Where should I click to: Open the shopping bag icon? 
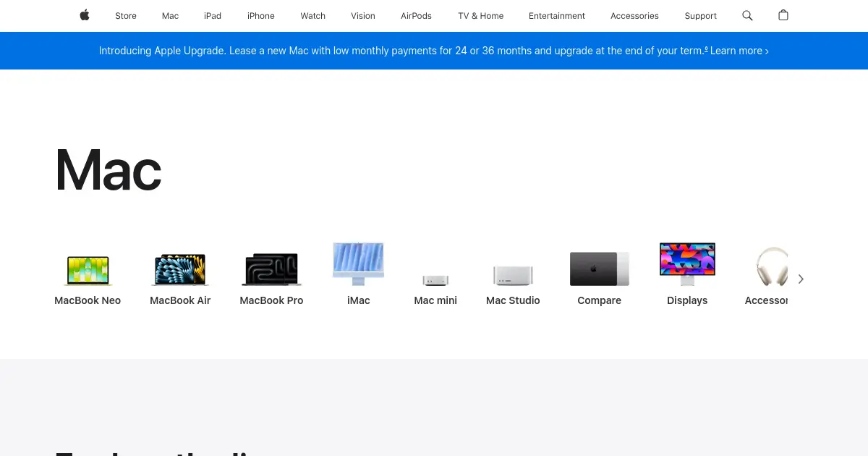(783, 15)
